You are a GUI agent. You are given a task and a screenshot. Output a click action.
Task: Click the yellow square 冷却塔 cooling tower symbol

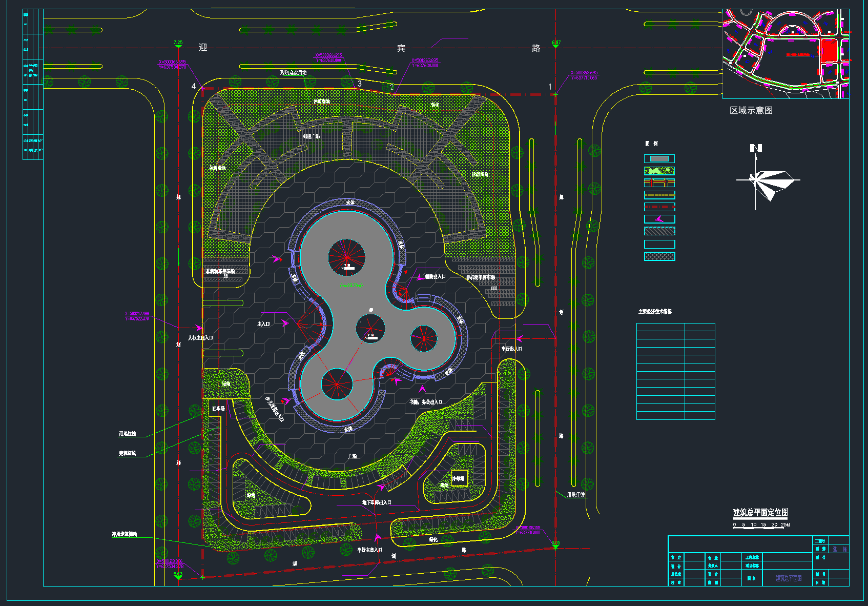point(459,478)
